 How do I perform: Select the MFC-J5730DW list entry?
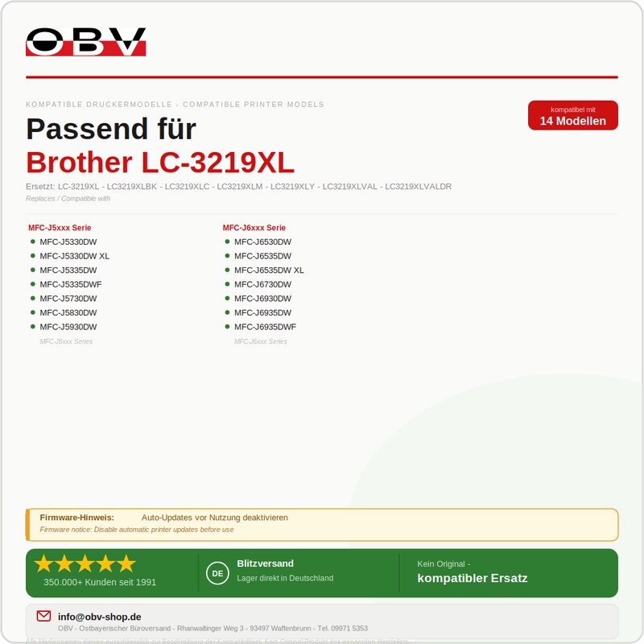pyautogui.click(x=68, y=299)
